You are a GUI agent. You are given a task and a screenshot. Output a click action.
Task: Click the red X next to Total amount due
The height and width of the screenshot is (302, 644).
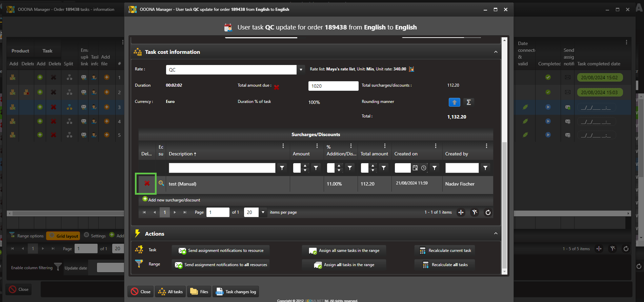tap(277, 87)
